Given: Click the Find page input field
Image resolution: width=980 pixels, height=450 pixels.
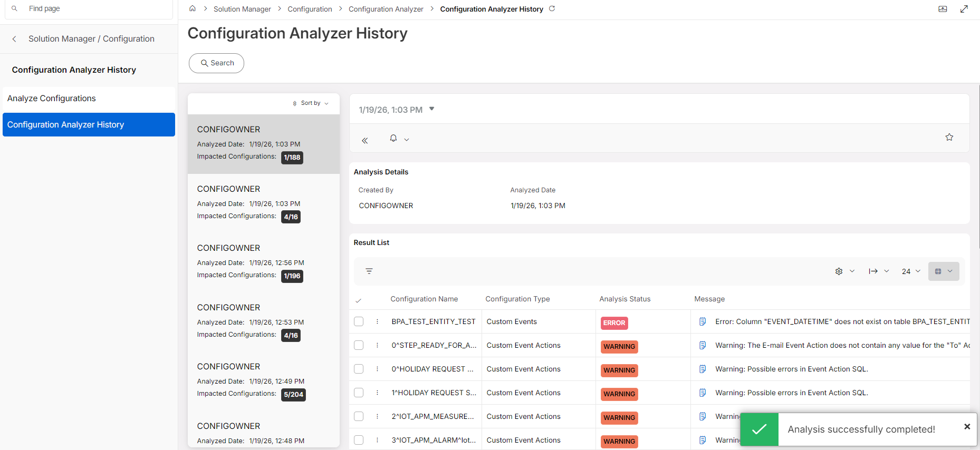Looking at the screenshot, I should pyautogui.click(x=89, y=9).
